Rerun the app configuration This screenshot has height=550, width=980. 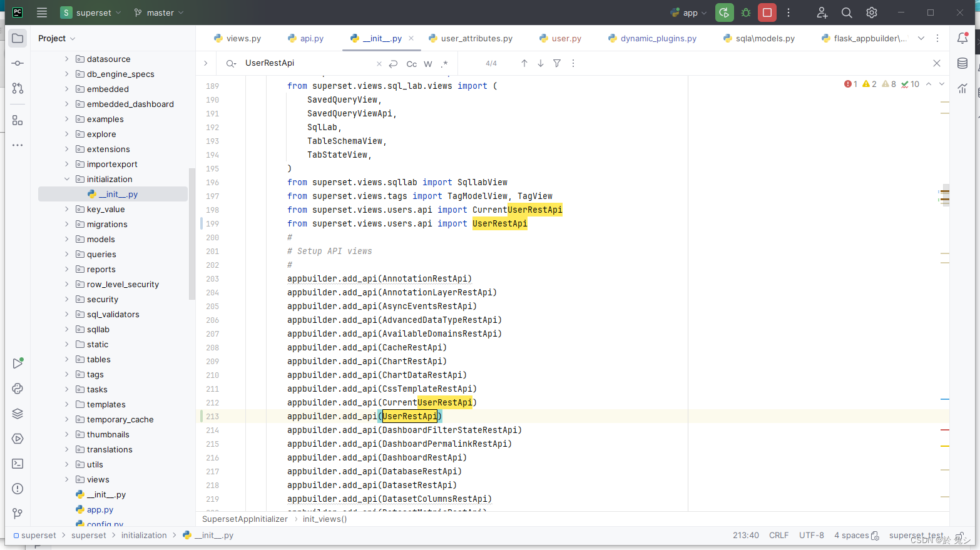pos(725,13)
